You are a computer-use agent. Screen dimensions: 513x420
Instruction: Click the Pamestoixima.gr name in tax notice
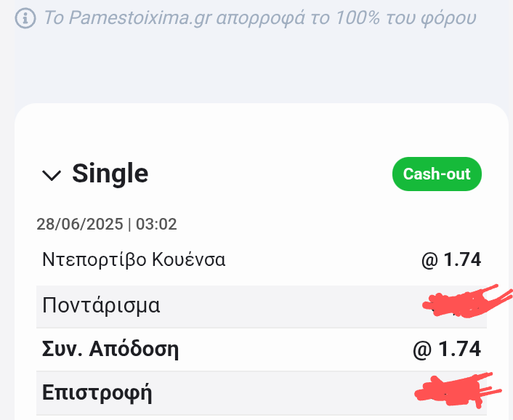tap(140, 17)
